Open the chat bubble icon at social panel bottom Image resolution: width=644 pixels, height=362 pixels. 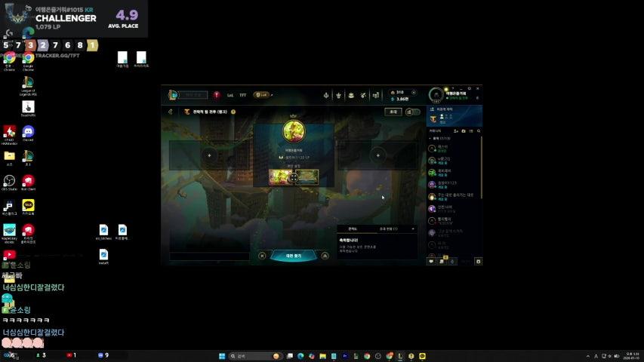click(431, 262)
